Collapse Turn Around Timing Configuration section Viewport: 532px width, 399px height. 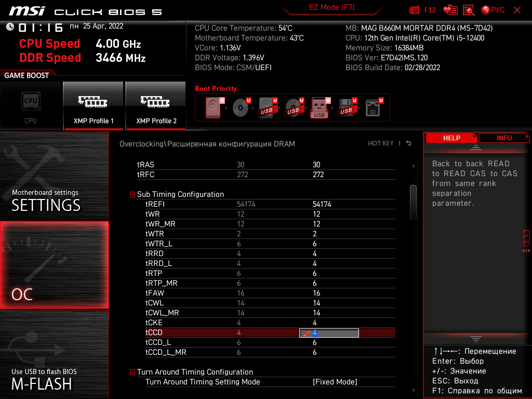tap(132, 372)
